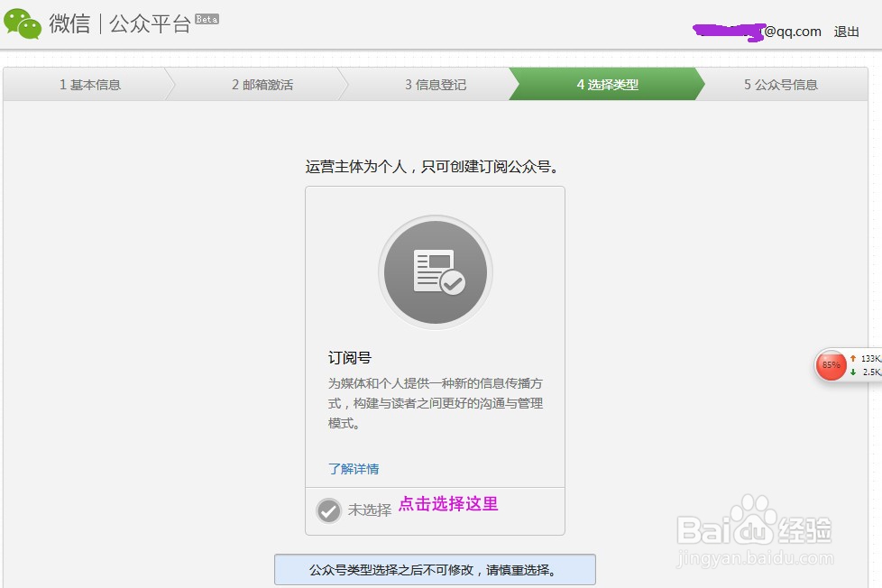The width and height of the screenshot is (882, 588).
Task: Select the active step 4 选择类型
Action: point(608,85)
